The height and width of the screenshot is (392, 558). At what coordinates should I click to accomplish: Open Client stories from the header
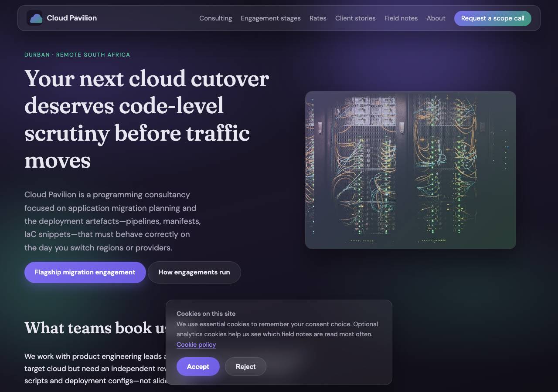point(355,18)
